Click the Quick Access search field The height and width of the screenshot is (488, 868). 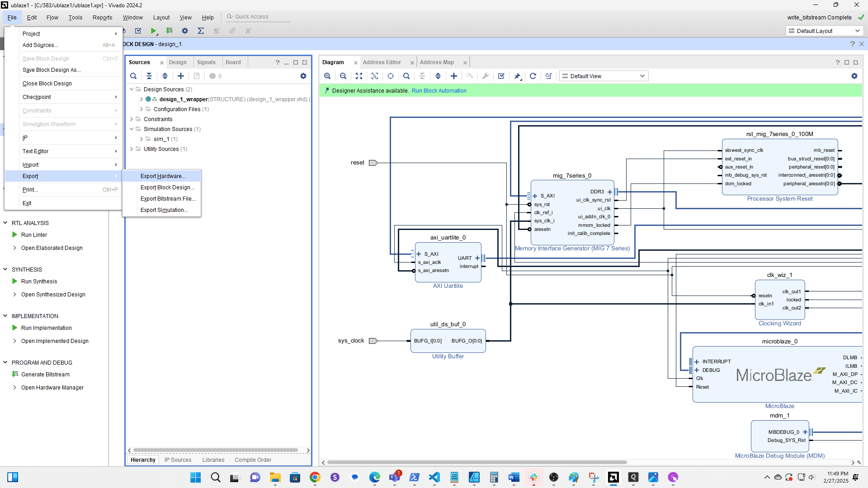(x=258, y=16)
